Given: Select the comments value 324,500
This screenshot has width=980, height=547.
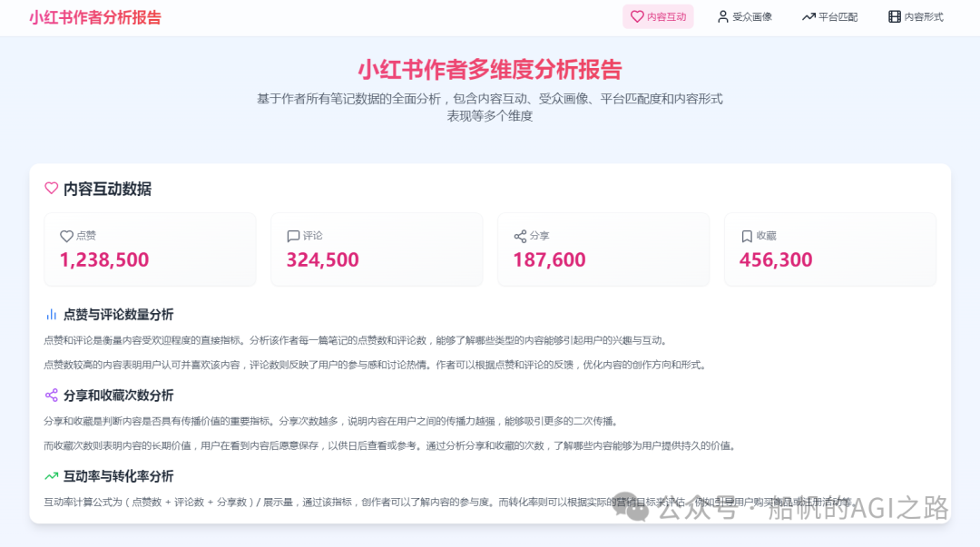Looking at the screenshot, I should coord(322,260).
